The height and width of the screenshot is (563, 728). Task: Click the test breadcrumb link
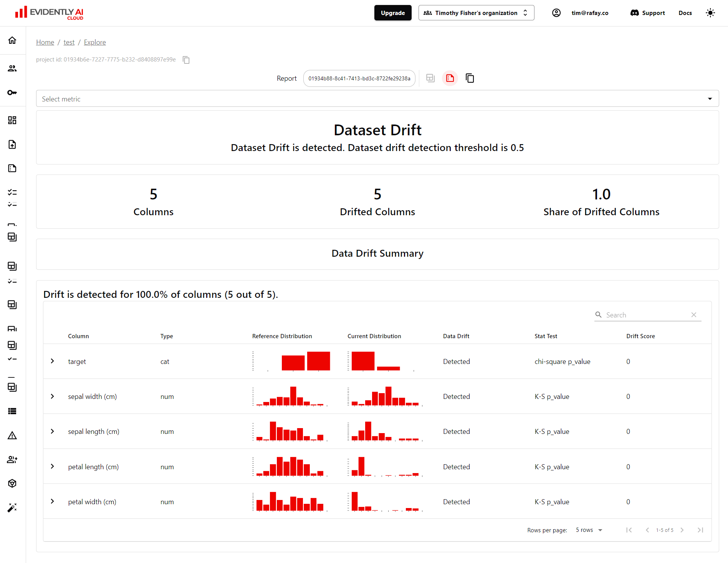coord(69,42)
